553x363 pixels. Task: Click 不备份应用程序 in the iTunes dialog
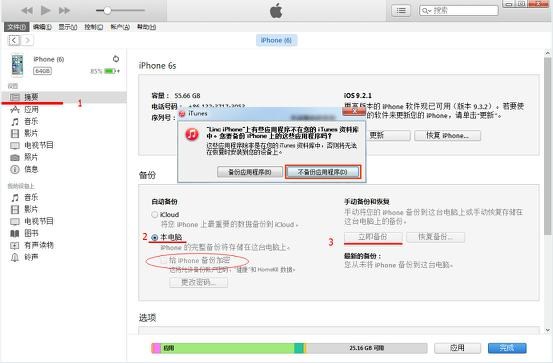click(323, 172)
